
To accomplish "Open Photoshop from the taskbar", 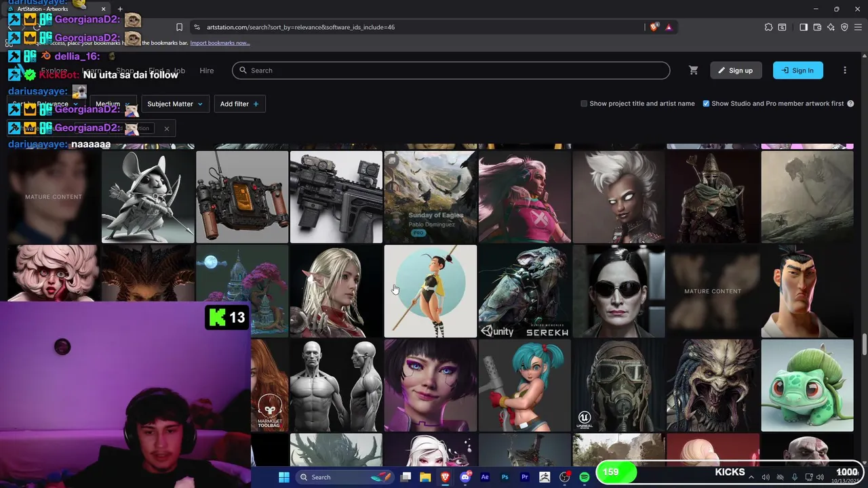I will tap(505, 477).
